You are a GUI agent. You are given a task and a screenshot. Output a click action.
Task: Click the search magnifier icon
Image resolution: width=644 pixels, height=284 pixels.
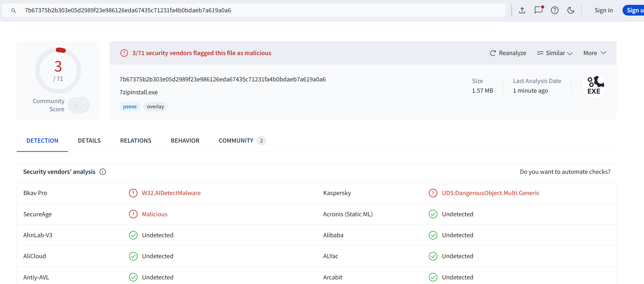coord(13,10)
